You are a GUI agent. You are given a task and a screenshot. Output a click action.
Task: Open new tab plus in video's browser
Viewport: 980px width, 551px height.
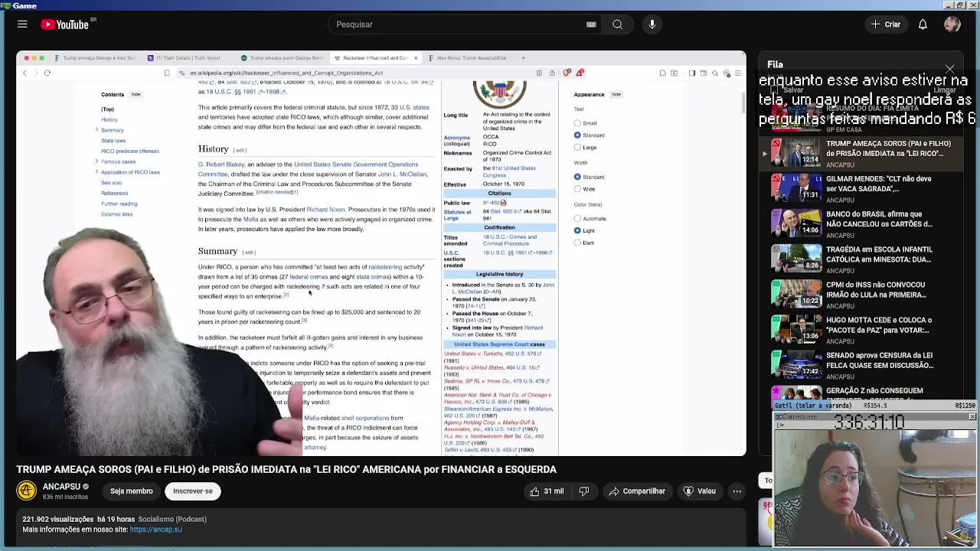pos(524,58)
